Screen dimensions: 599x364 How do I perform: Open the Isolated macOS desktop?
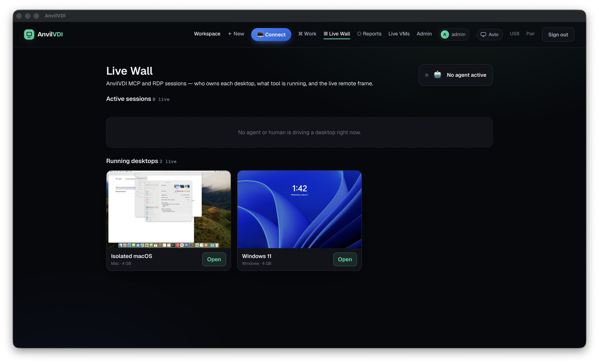[214, 259]
